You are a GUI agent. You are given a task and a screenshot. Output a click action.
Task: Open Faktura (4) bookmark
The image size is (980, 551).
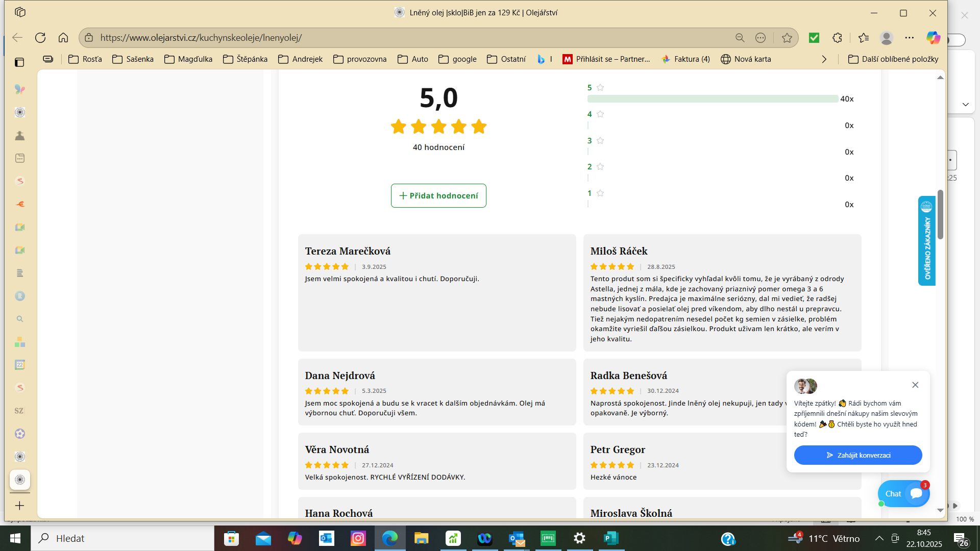pos(685,59)
